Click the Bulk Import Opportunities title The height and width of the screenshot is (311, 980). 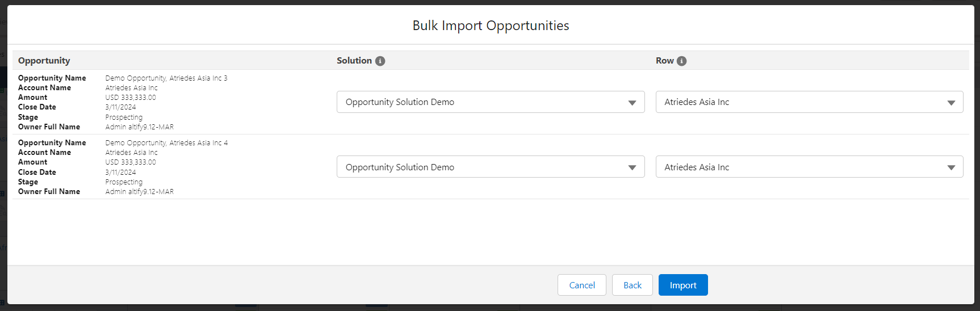click(x=491, y=26)
